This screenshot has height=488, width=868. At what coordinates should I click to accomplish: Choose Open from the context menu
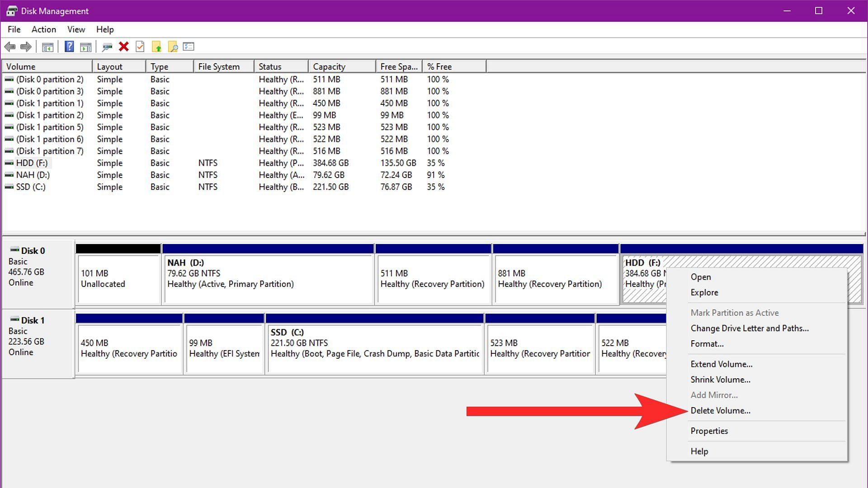point(757,277)
